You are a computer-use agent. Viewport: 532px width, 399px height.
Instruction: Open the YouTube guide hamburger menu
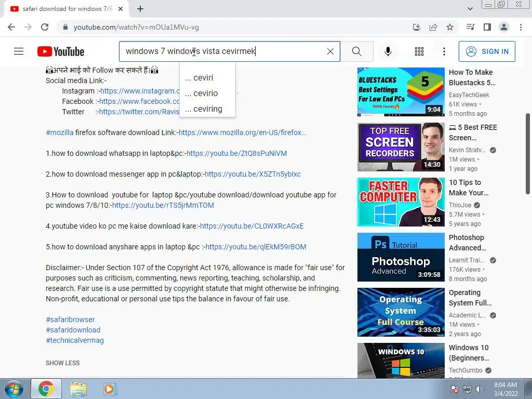pyautogui.click(x=19, y=51)
